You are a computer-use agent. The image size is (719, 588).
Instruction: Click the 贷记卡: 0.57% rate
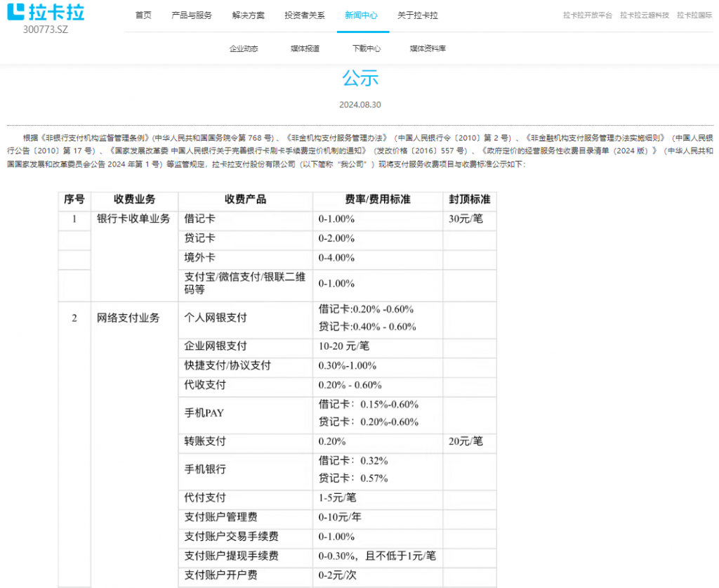pos(353,478)
